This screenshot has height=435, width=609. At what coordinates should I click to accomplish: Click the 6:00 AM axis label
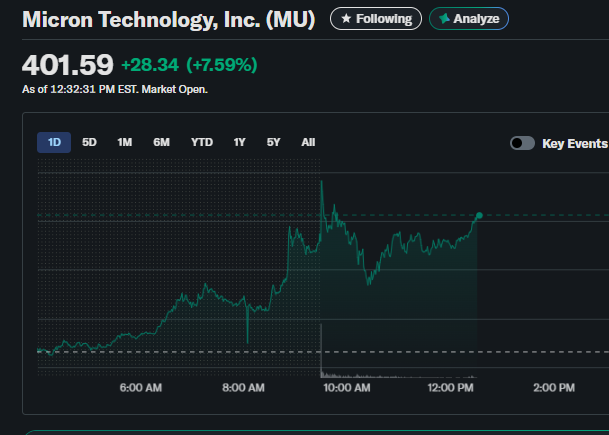tap(141, 388)
